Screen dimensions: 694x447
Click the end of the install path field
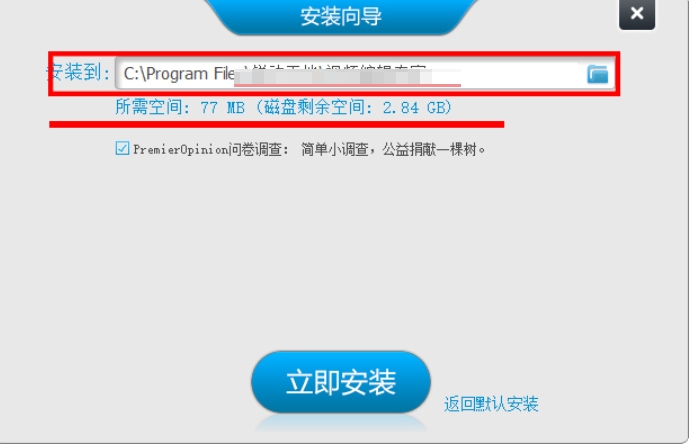522,73
